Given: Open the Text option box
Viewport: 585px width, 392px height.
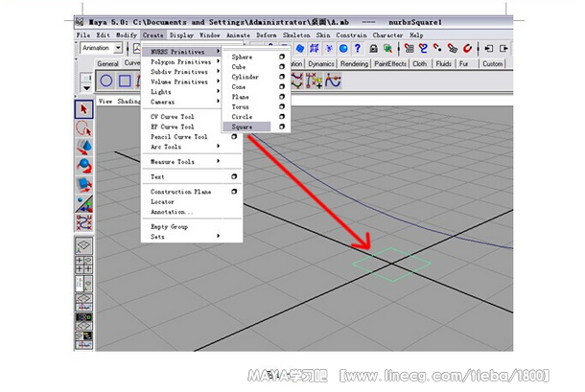Looking at the screenshot, I should [234, 176].
